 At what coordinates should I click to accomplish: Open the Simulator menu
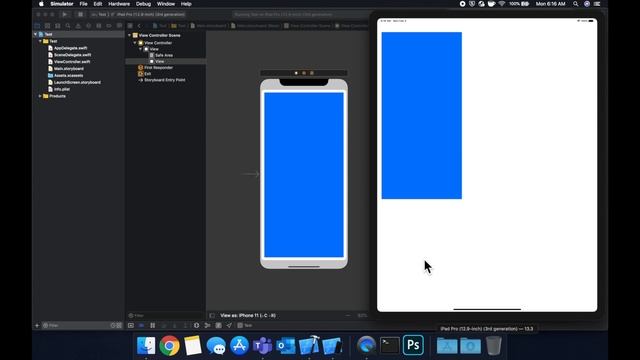(62, 4)
